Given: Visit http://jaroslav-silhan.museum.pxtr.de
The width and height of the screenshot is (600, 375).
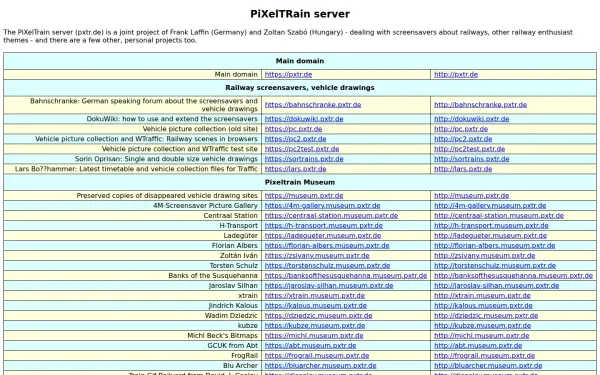Looking at the screenshot, I should [x=496, y=285].
